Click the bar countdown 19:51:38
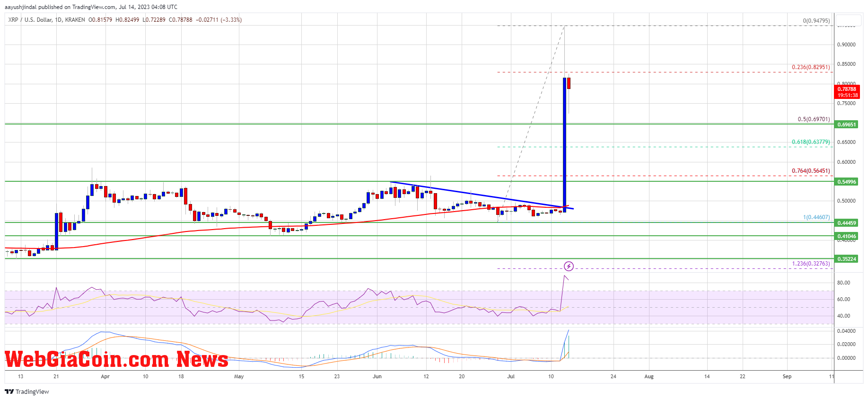The image size is (868, 400). (847, 95)
